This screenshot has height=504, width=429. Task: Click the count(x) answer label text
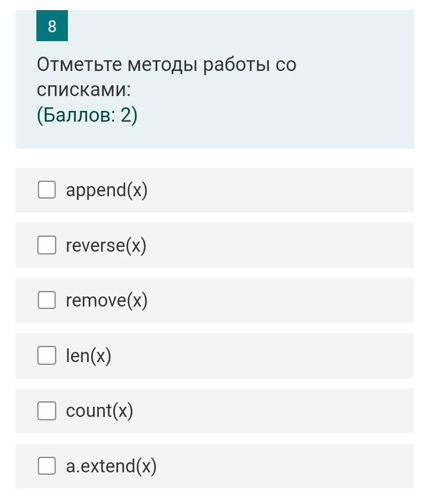(x=100, y=412)
